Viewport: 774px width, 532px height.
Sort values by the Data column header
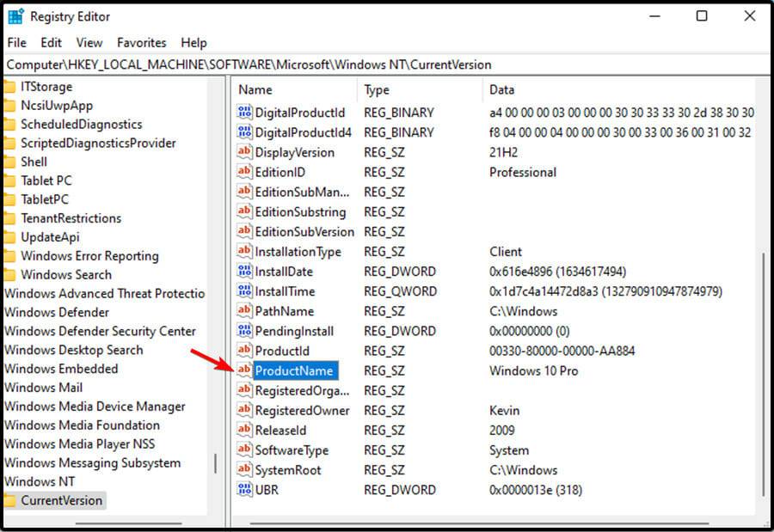pyautogui.click(x=618, y=90)
